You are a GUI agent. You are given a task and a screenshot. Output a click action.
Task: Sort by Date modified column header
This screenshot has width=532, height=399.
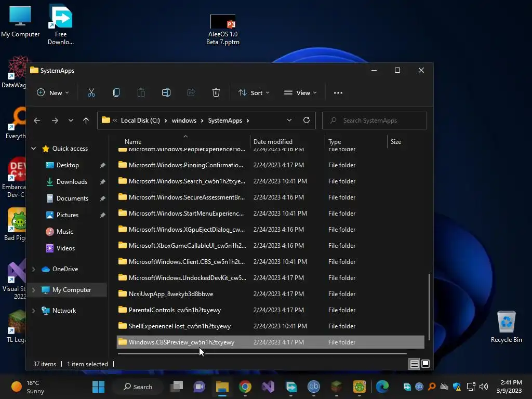[x=273, y=141]
